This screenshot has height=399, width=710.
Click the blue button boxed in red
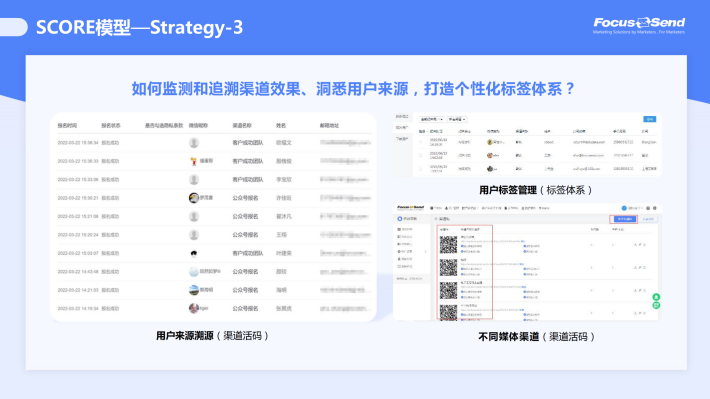(x=624, y=219)
